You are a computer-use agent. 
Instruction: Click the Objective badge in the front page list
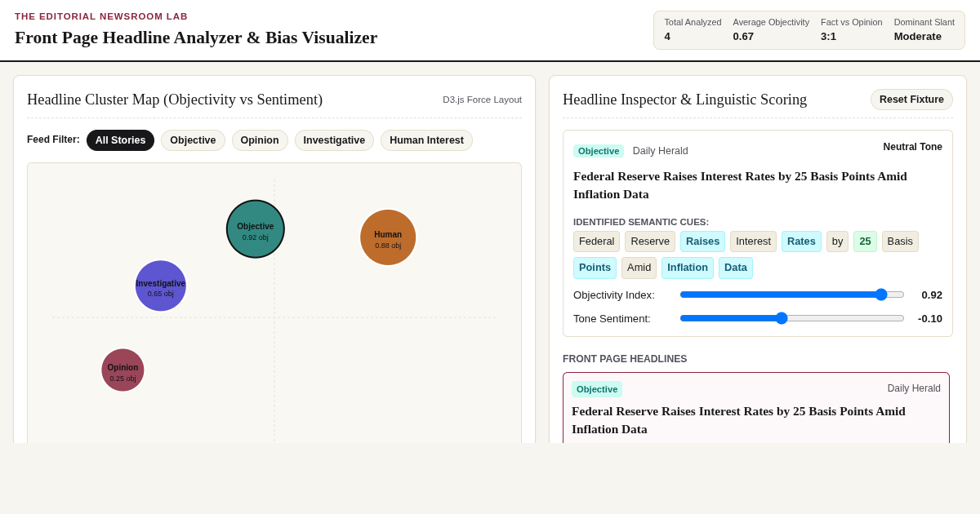[597, 389]
